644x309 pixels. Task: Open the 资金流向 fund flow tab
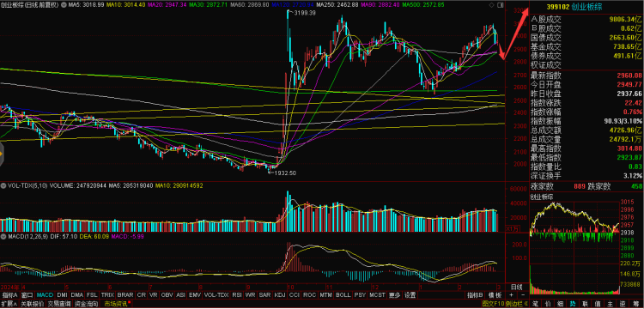[x=86, y=304]
